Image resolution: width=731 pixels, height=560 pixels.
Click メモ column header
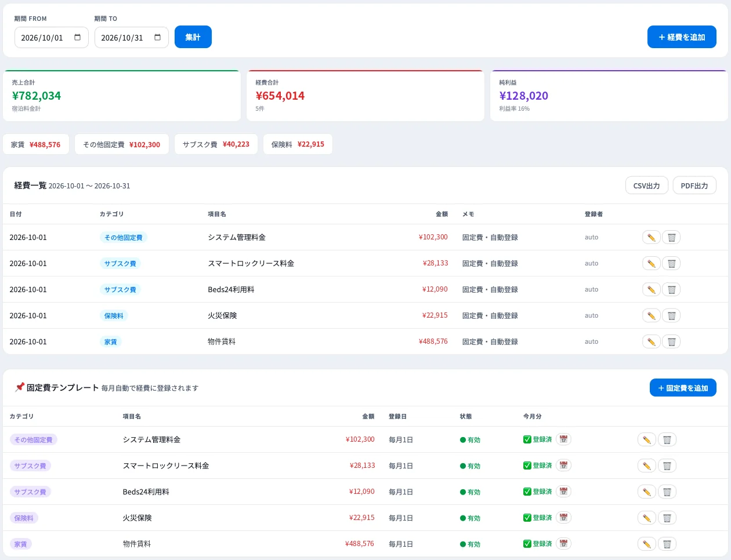(x=468, y=214)
